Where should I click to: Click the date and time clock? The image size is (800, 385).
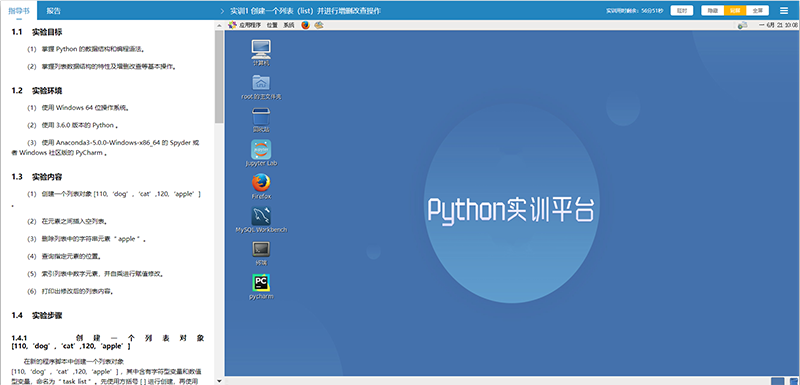coord(779,24)
